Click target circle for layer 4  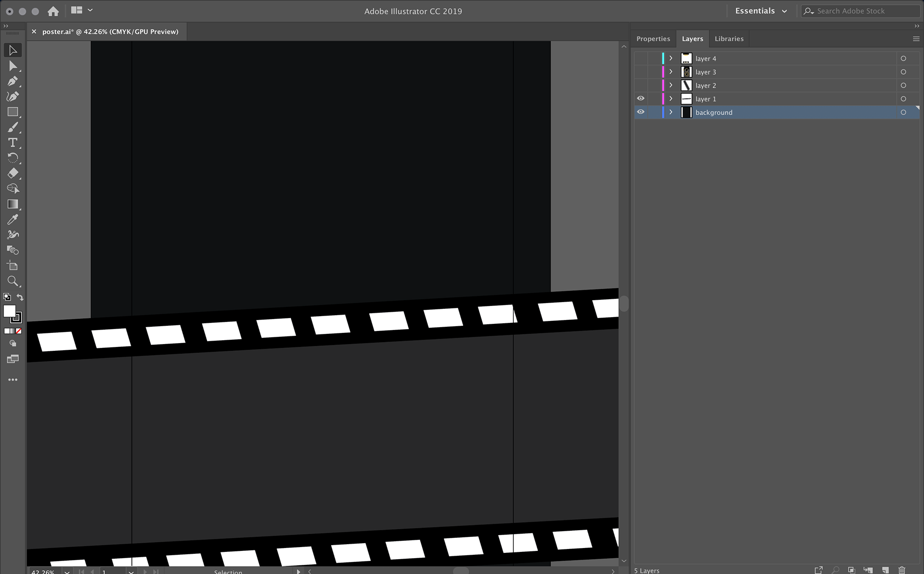coord(903,58)
